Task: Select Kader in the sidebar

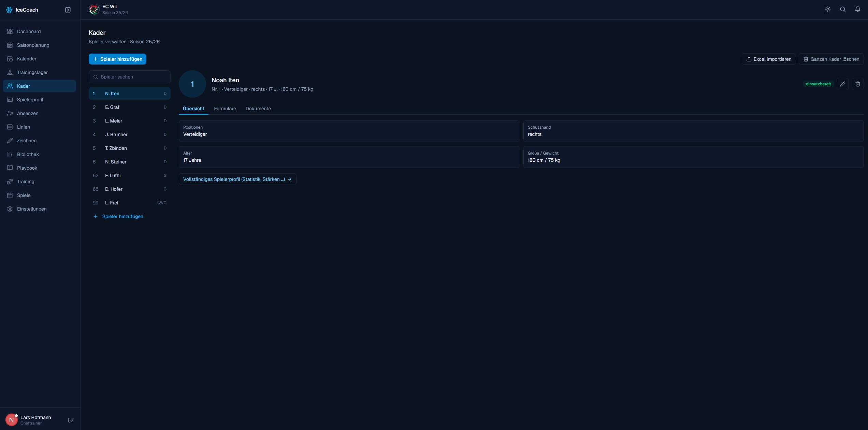Action: click(39, 86)
